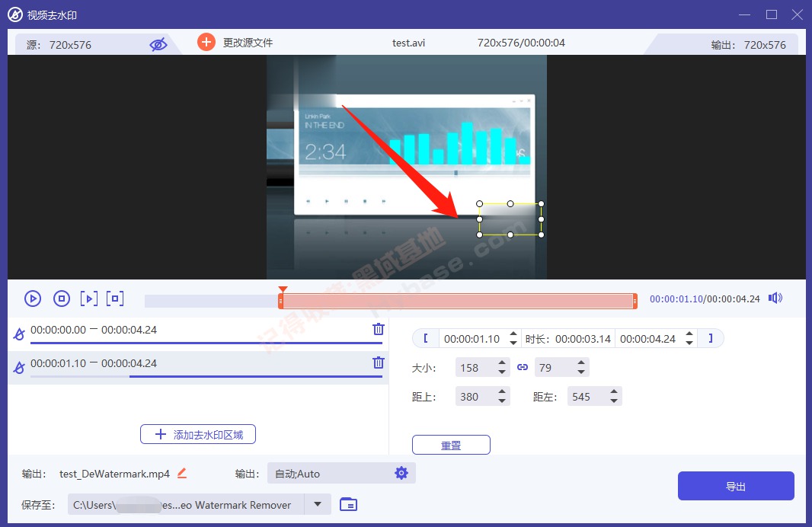This screenshot has width=812, height=527.
Task: Click the 输出: 720x576 label
Action: [748, 45]
